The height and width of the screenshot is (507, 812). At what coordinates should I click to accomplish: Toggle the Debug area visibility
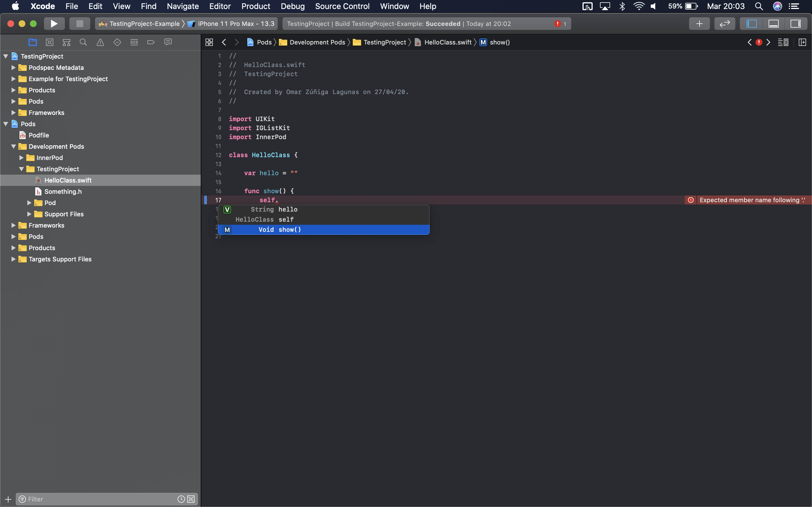click(773, 24)
